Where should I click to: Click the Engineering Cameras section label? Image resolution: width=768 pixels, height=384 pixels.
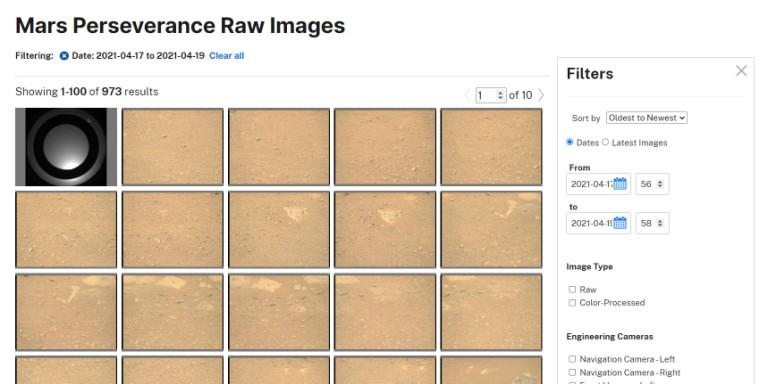pos(609,336)
